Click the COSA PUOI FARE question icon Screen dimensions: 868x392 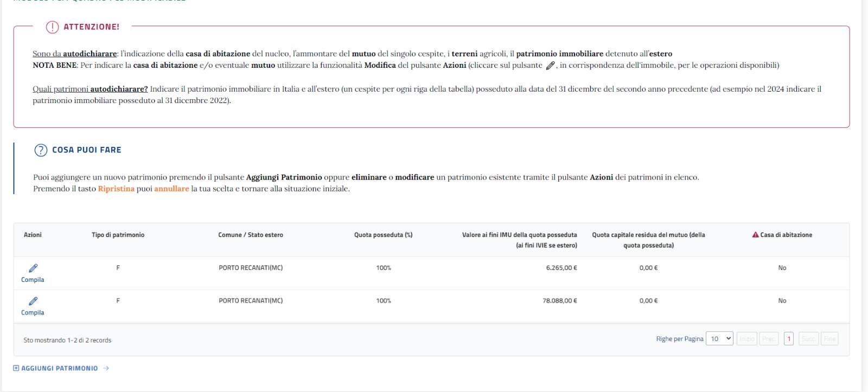41,150
